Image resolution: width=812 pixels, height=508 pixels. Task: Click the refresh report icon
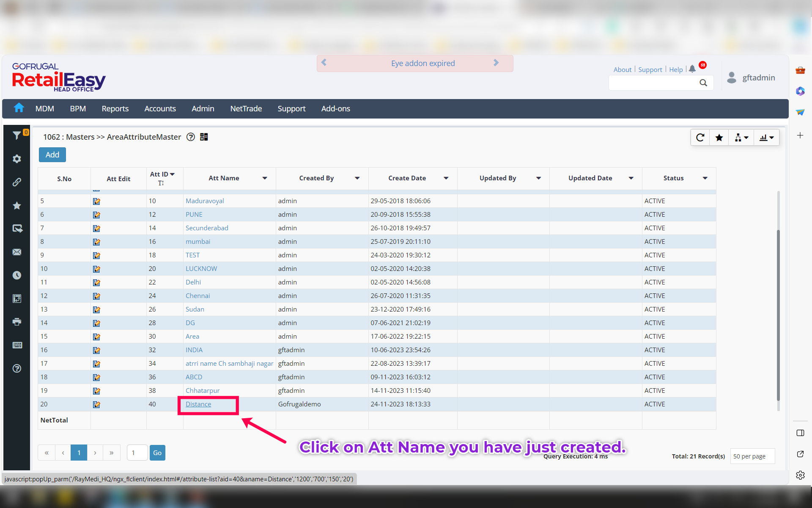700,138
